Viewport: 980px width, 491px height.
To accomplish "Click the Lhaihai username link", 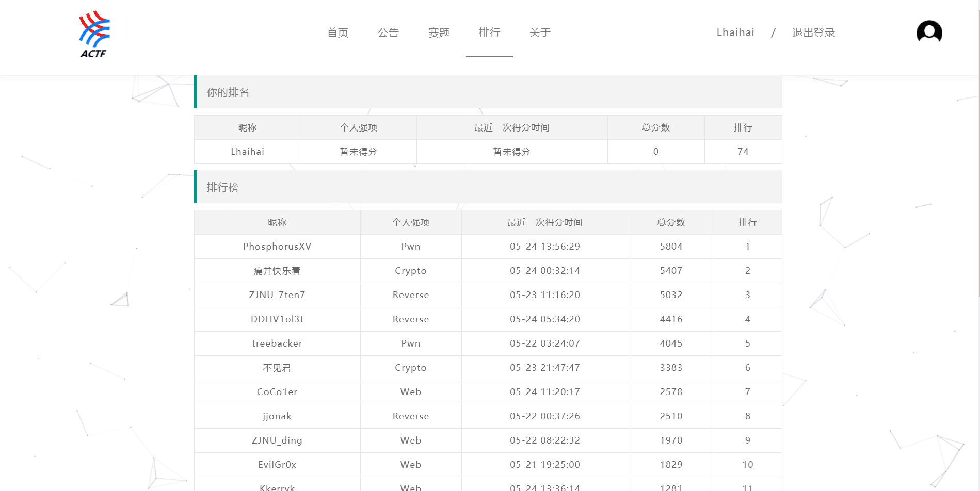I will (x=735, y=32).
